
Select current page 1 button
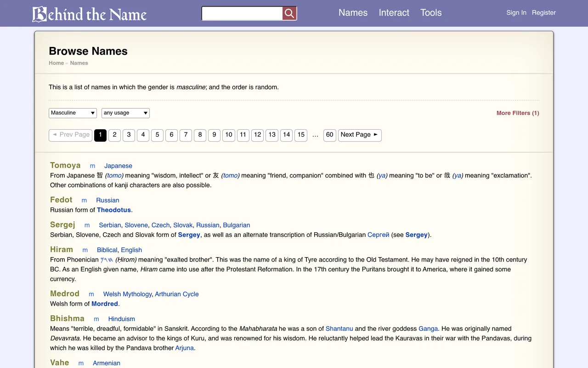tap(100, 135)
